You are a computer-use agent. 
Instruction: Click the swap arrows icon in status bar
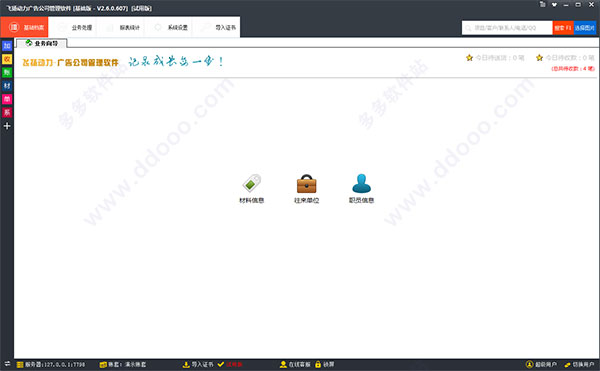(x=7, y=364)
